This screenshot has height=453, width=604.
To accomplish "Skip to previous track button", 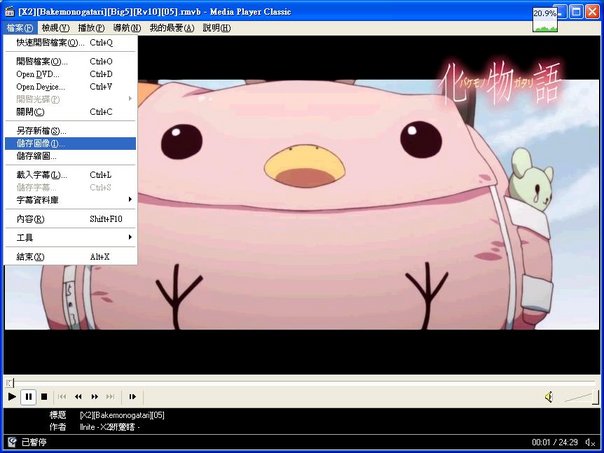I will (62, 396).
